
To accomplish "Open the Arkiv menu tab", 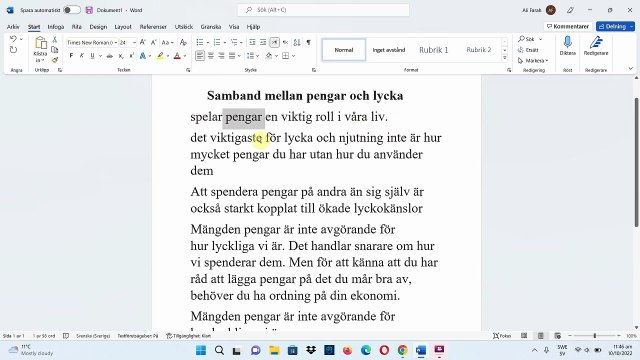I will [13, 27].
